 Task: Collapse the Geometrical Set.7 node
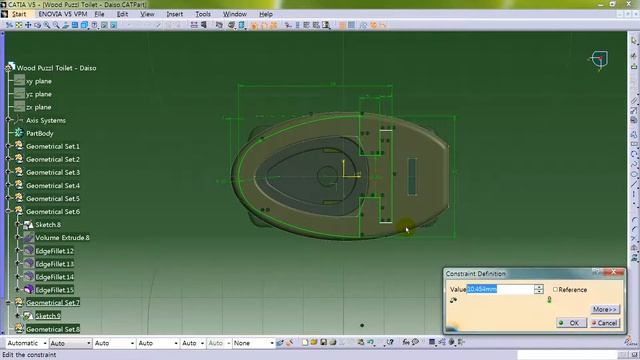click(8, 302)
